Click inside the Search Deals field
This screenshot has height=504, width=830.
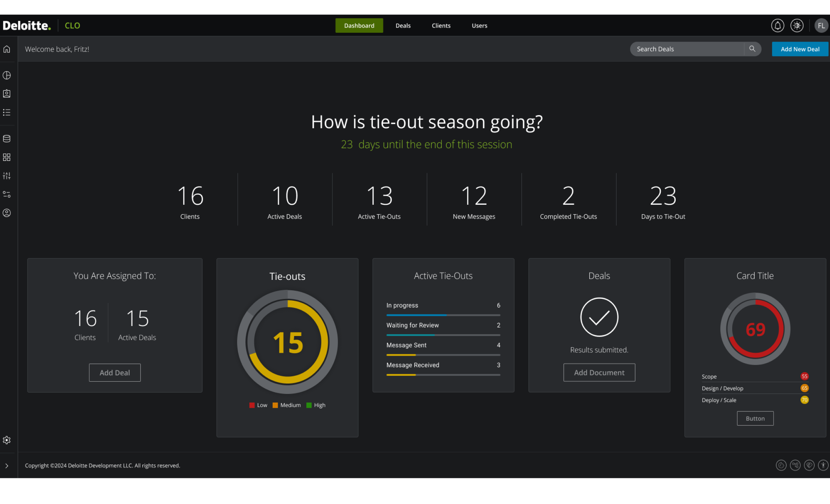coord(688,49)
